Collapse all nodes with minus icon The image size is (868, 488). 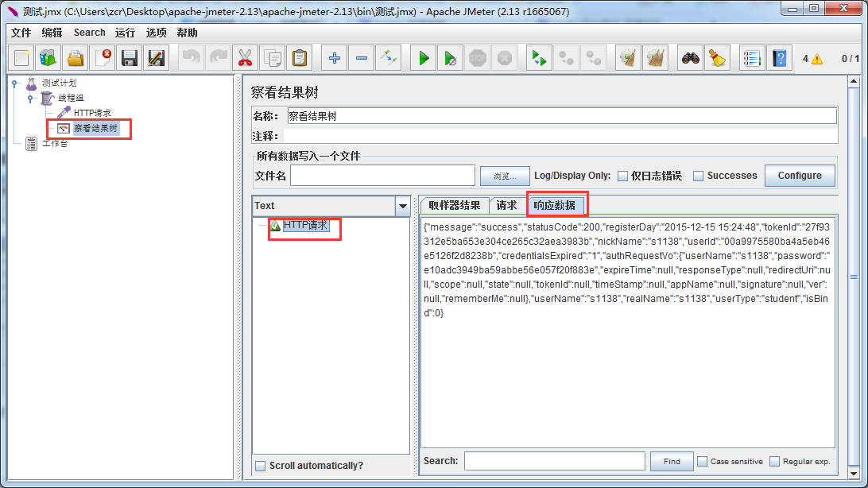362,58
